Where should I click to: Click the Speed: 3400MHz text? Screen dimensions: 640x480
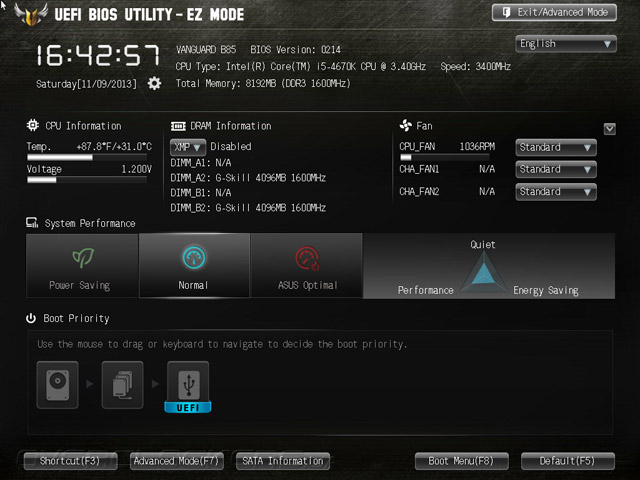pyautogui.click(x=476, y=67)
